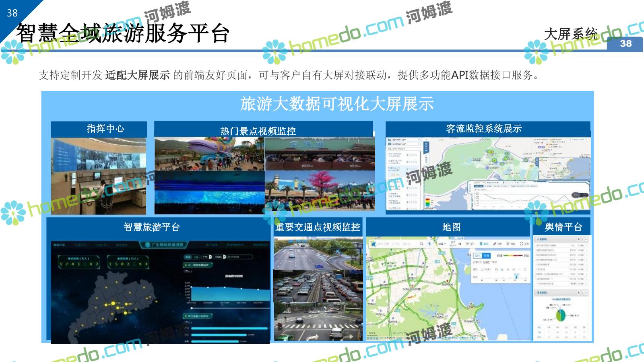The width and height of the screenshot is (644, 362).
Task: Click the 智慧旅游平台 header label
Action: click(151, 227)
